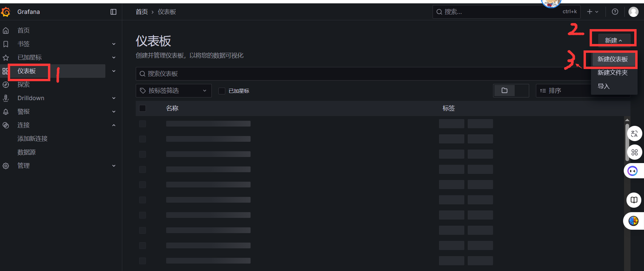Switch to folder view icon

pos(505,91)
